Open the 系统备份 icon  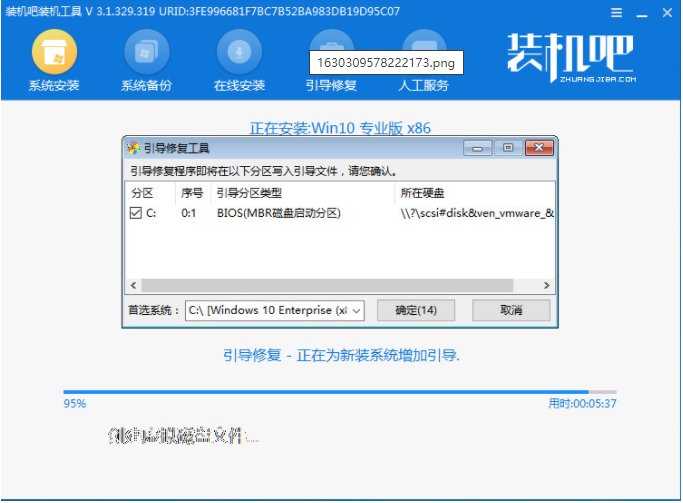tap(147, 52)
